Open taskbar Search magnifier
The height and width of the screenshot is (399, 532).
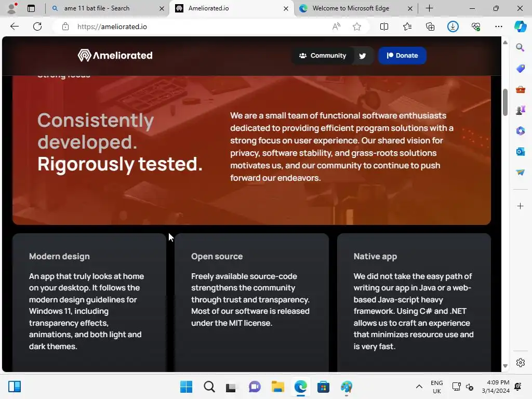click(x=209, y=387)
